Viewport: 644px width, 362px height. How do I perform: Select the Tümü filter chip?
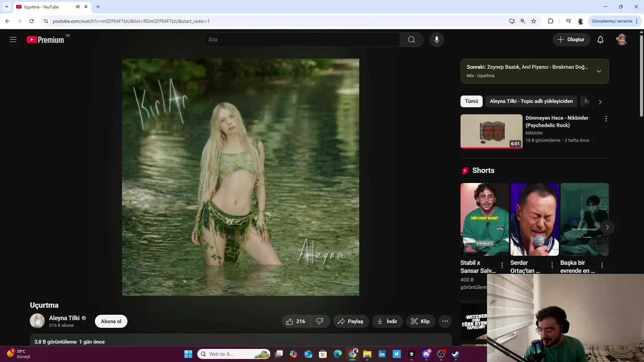click(471, 101)
